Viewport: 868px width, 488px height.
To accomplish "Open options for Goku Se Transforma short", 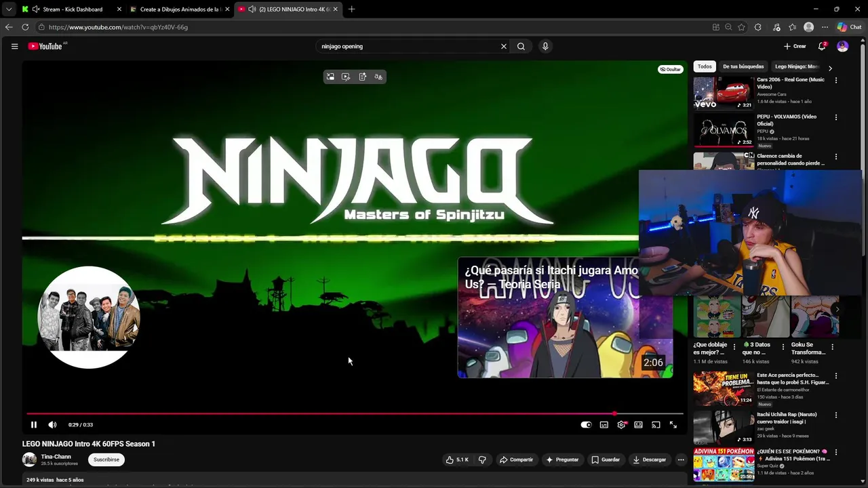I will [x=832, y=346].
